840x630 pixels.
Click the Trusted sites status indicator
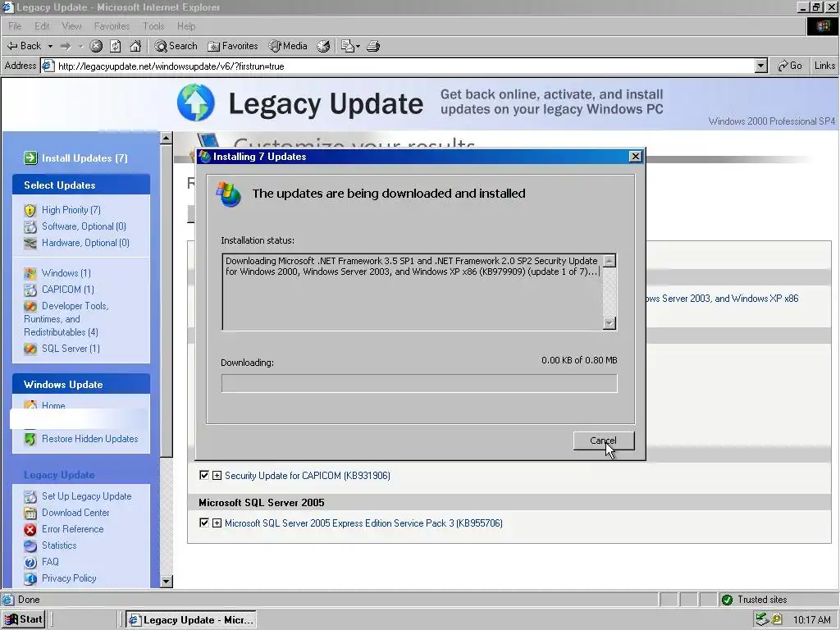click(x=756, y=600)
